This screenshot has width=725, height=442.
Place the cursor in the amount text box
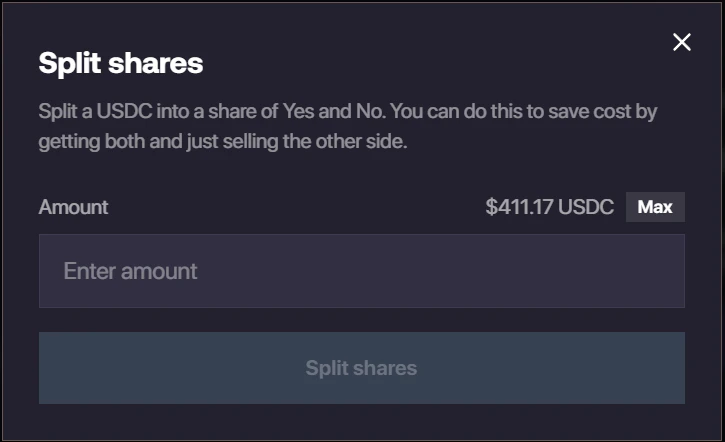(361, 271)
